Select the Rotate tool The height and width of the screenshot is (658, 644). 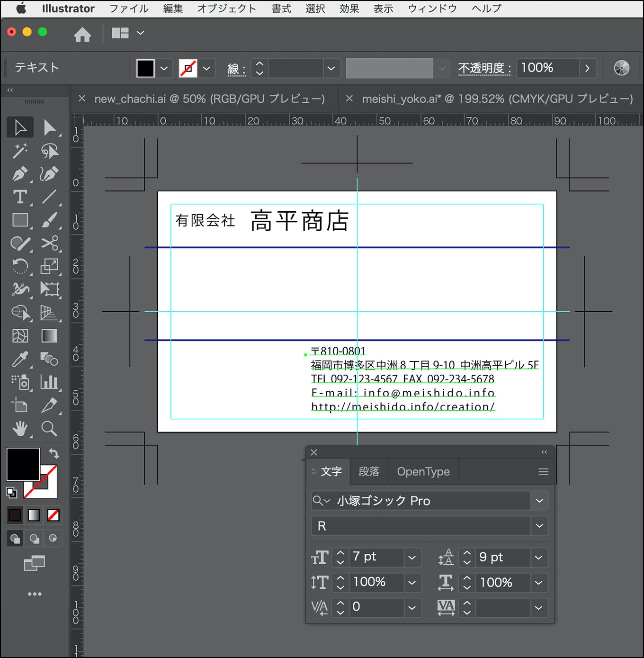tap(20, 266)
